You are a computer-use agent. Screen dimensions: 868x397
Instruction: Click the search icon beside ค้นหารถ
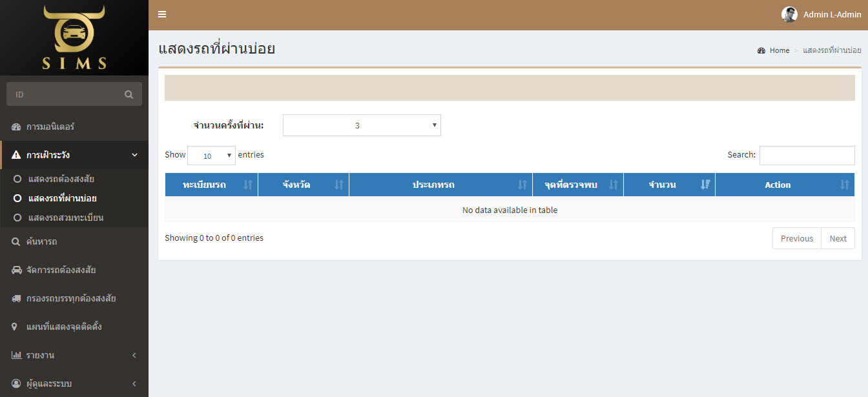click(x=16, y=242)
